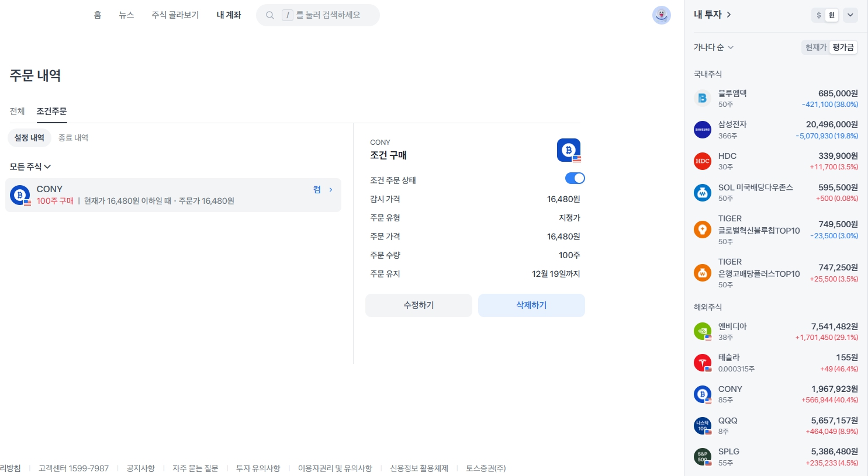Click the 블루엠텍 stock logo

(703, 98)
